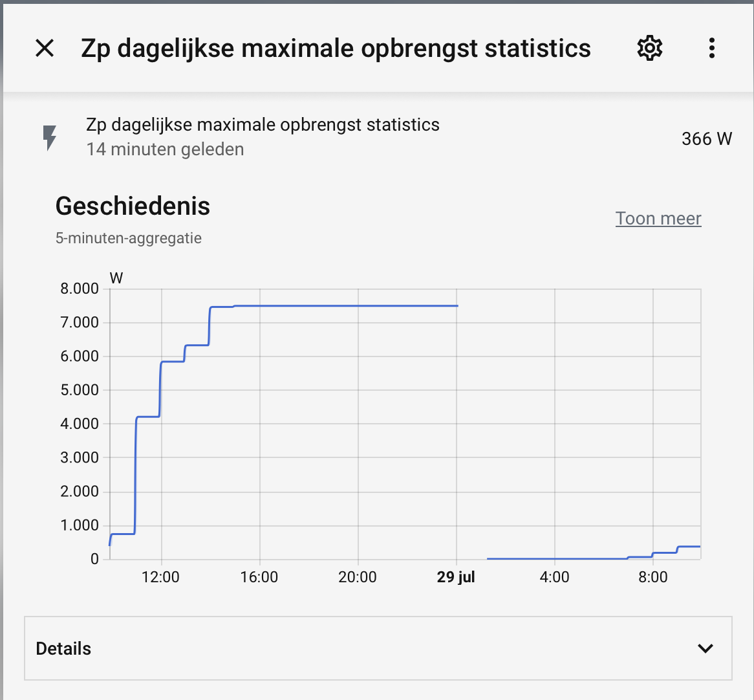754x700 pixels.
Task: Close the statistics dialog with X icon
Action: tap(45, 48)
